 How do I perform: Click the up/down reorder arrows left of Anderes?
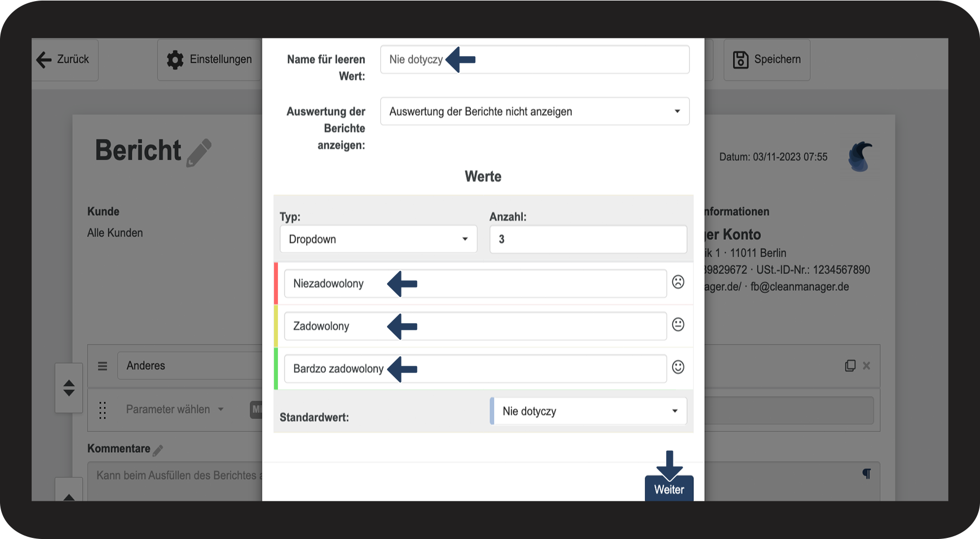[x=69, y=387]
